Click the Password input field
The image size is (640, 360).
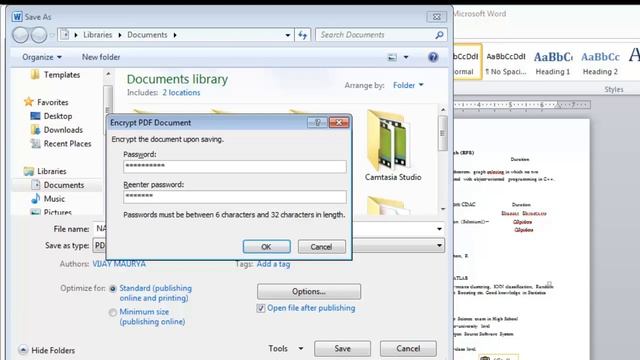pos(235,167)
